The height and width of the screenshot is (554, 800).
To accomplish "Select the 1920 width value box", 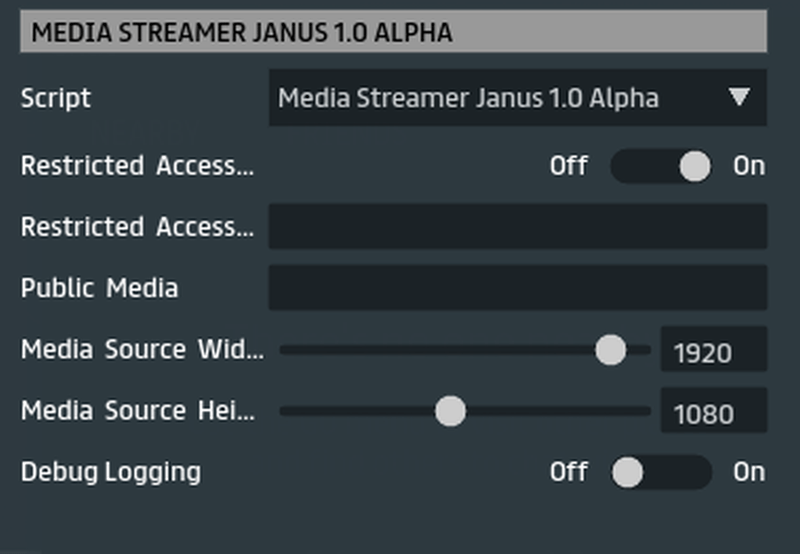I will (713, 351).
